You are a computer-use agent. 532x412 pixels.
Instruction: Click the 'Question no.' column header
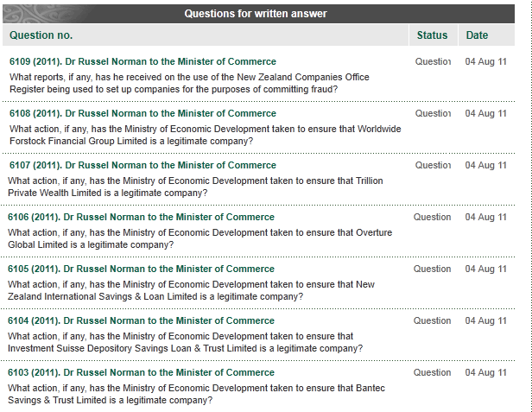41,35
